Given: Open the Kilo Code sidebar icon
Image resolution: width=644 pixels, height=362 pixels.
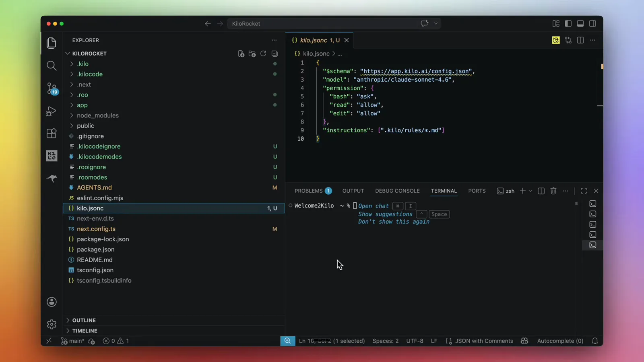Looking at the screenshot, I should pyautogui.click(x=52, y=156).
